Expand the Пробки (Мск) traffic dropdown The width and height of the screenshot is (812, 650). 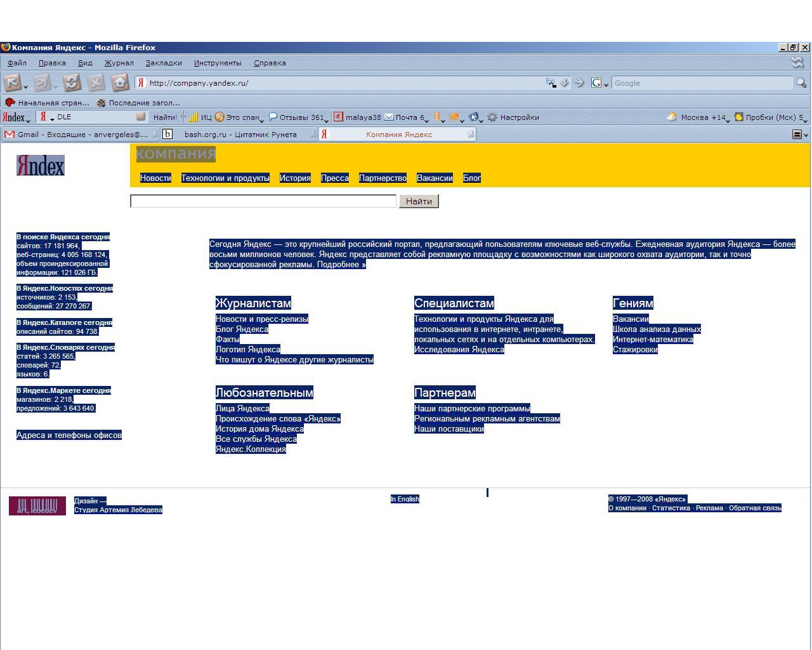[x=804, y=119]
